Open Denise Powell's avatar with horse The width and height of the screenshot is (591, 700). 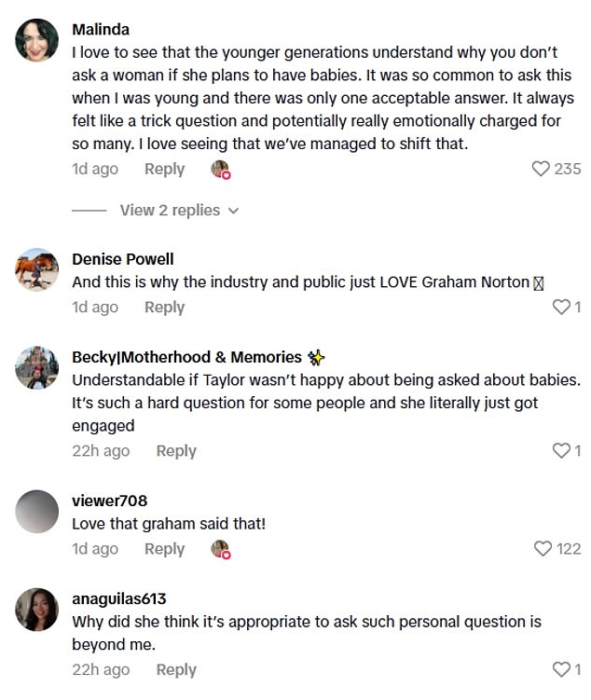coord(37,270)
